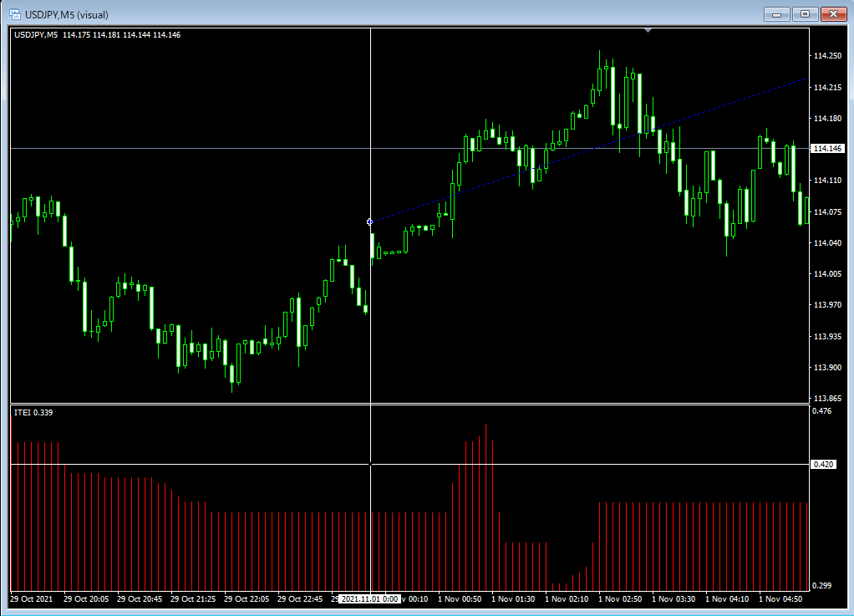The image size is (854, 616).
Task: Click the ITEI 0.339 indicator label
Action: click(33, 413)
